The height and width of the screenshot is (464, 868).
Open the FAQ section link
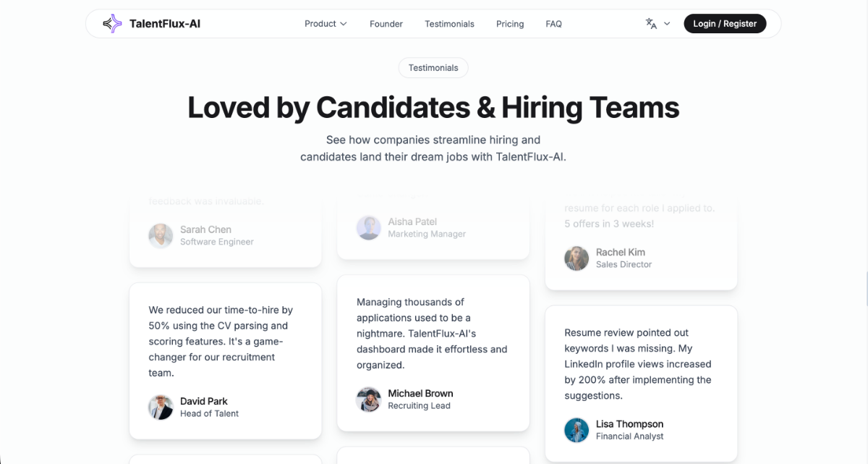tap(553, 23)
